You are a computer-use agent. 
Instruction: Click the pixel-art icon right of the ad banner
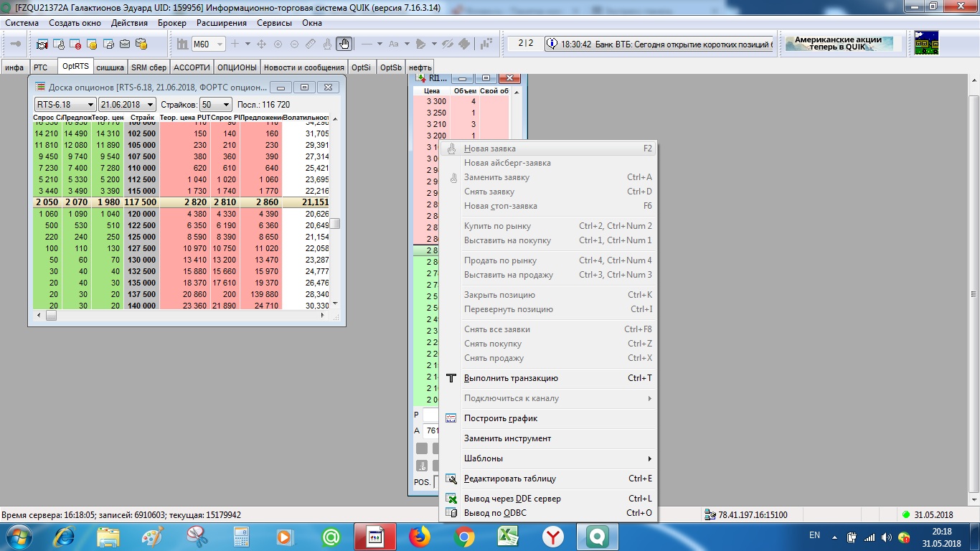[926, 43]
